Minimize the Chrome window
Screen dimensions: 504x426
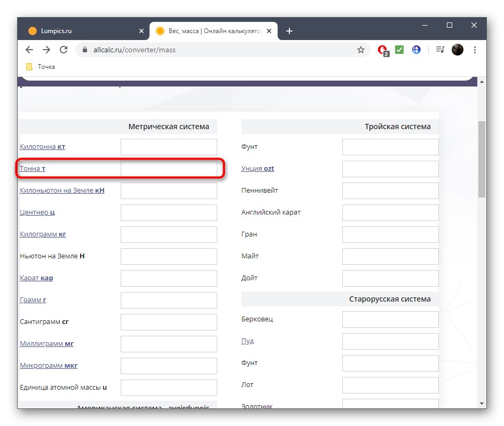click(x=424, y=25)
